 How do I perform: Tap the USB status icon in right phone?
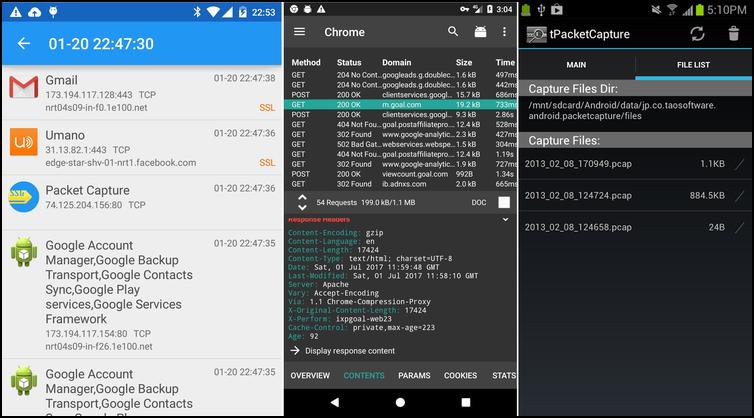click(x=541, y=9)
